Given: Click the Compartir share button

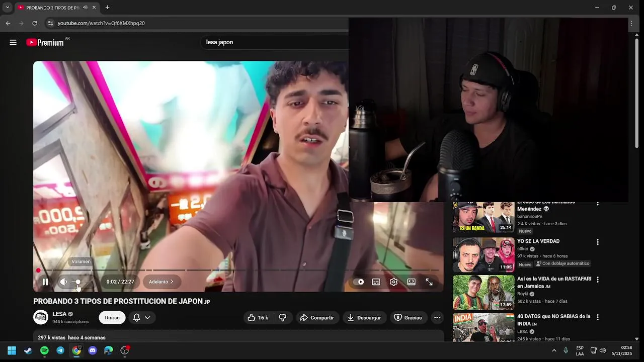Looking at the screenshot, I should [x=317, y=318].
